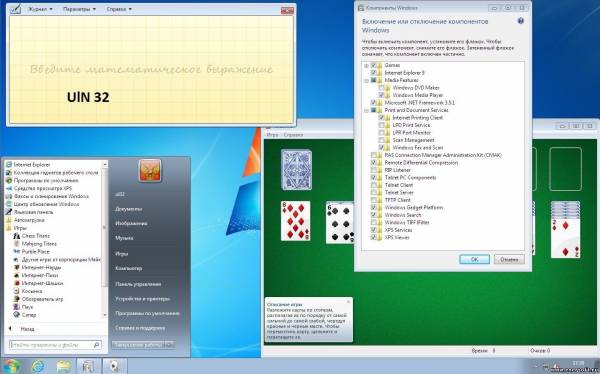The width and height of the screenshot is (600, 374).
Task: Enable LPD Print Service checkbox
Action: [382, 125]
